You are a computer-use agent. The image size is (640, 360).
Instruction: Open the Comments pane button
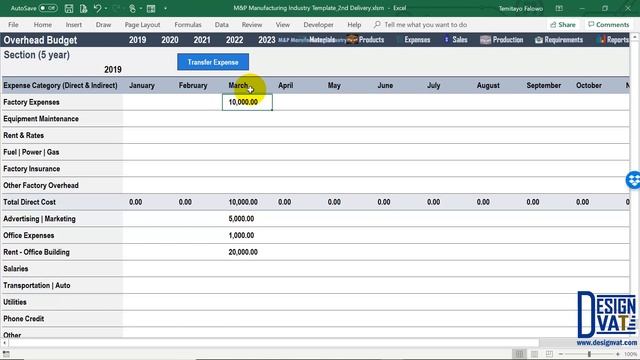point(609,24)
